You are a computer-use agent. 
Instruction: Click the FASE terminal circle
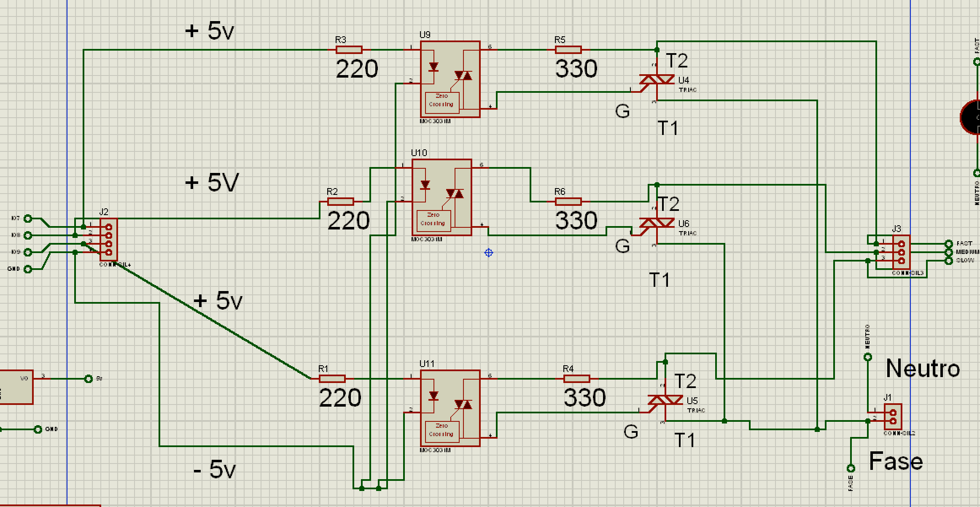coord(851,468)
